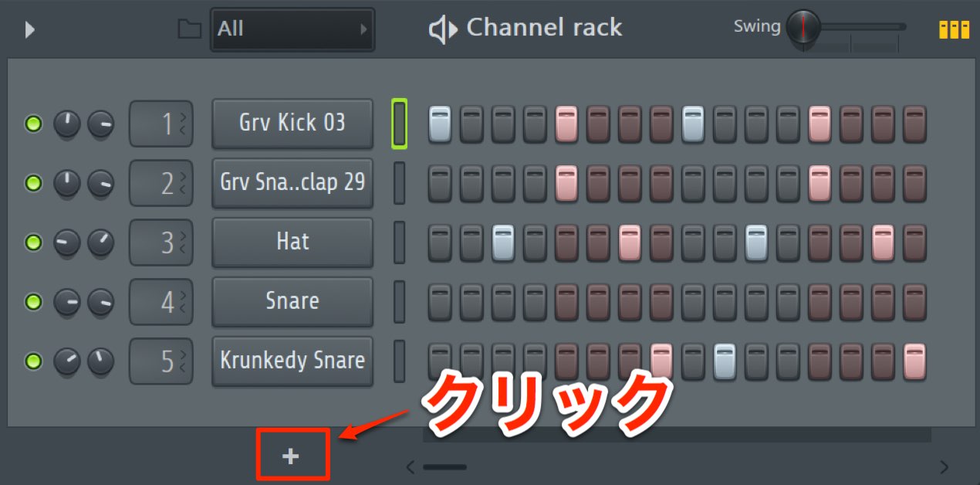Toggle step 1 of the Snare channel

439,301
